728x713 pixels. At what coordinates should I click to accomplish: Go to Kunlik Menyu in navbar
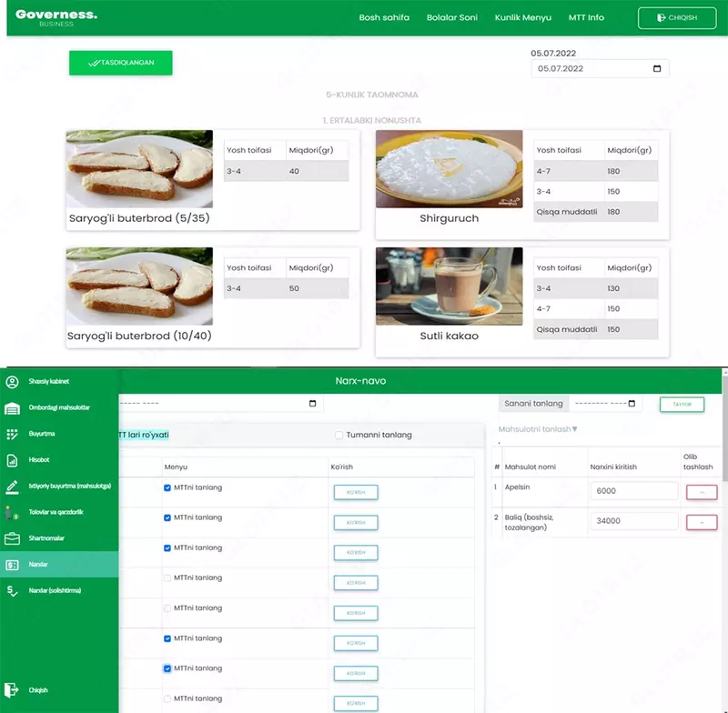point(523,17)
